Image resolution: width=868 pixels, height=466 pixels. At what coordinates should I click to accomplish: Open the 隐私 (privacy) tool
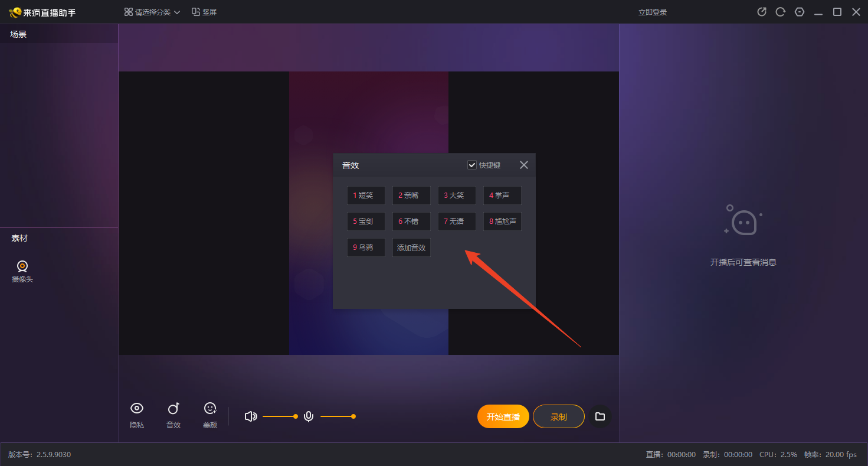coord(136,415)
